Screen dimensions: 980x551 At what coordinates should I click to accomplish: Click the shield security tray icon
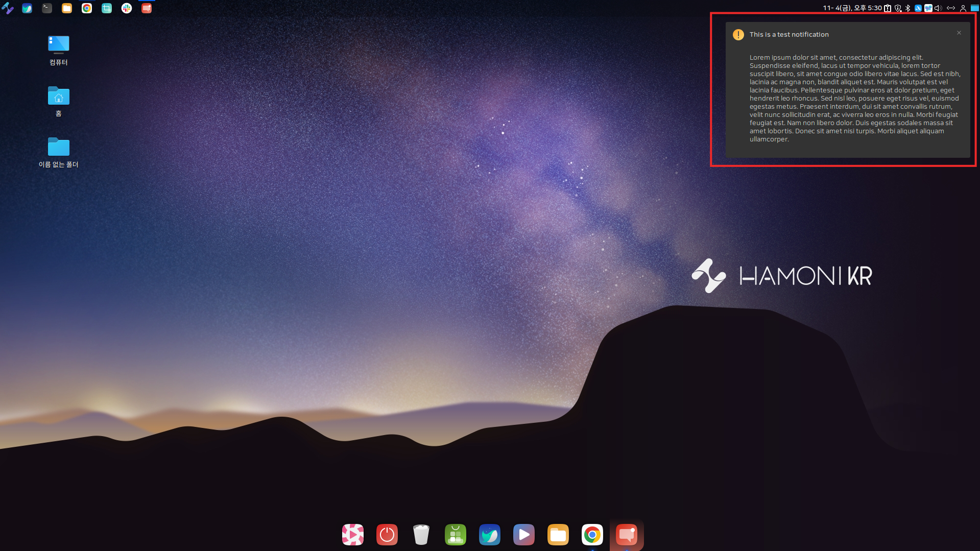click(898, 8)
